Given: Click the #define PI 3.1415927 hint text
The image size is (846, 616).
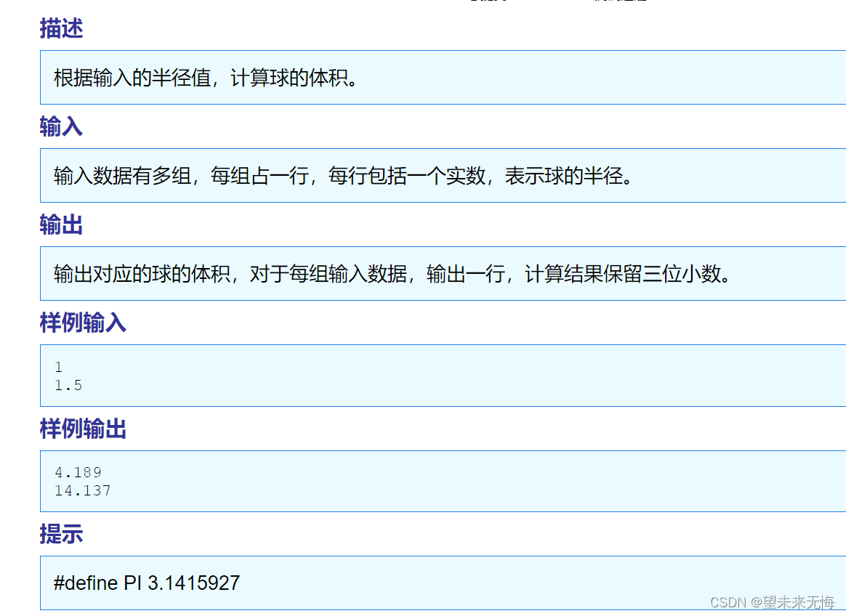Looking at the screenshot, I should (x=145, y=583).
